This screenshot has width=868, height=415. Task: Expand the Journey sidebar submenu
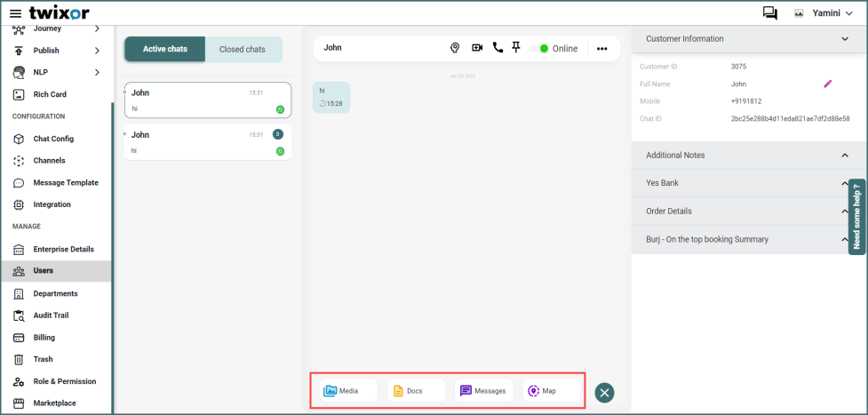click(x=97, y=28)
